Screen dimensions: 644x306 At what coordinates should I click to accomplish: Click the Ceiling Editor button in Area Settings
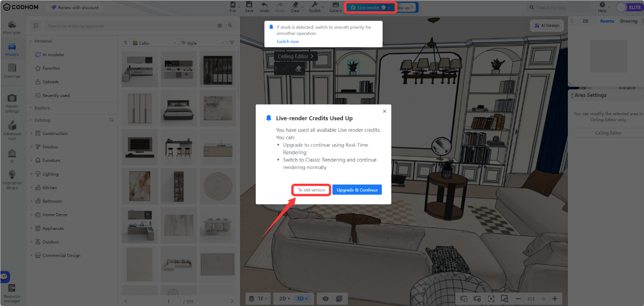tap(608, 133)
